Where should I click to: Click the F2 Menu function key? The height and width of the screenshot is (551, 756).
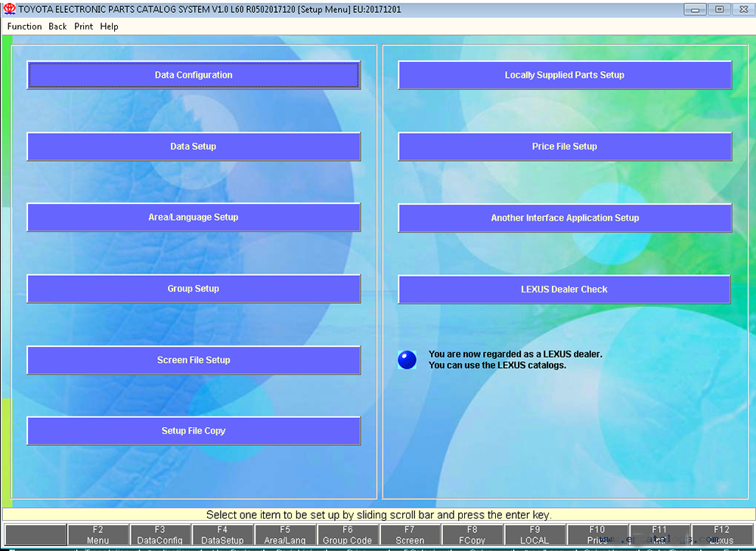click(98, 534)
